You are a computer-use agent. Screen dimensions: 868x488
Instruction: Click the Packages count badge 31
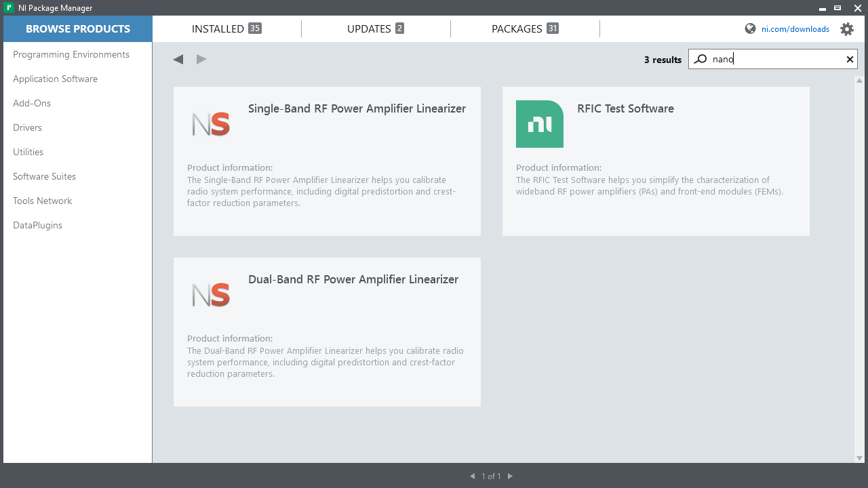click(x=553, y=28)
